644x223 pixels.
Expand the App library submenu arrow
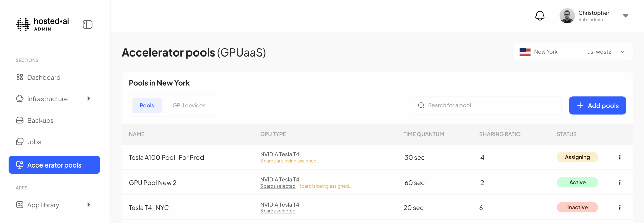[89, 205]
